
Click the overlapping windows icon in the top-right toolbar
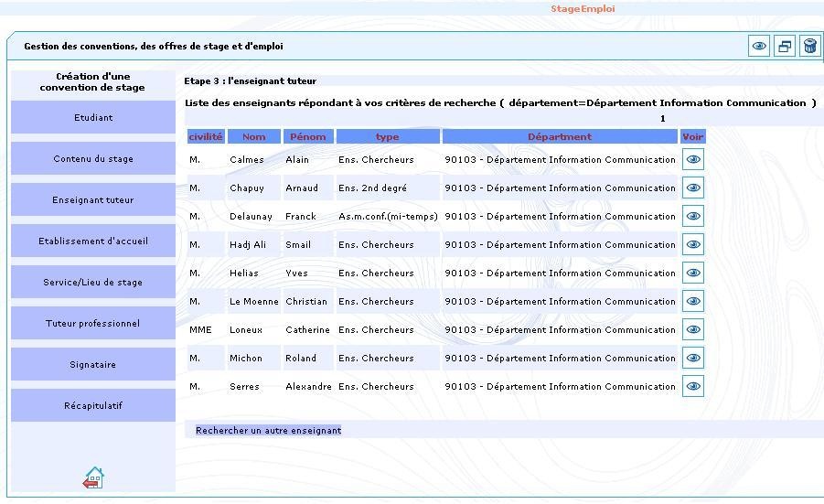785,46
